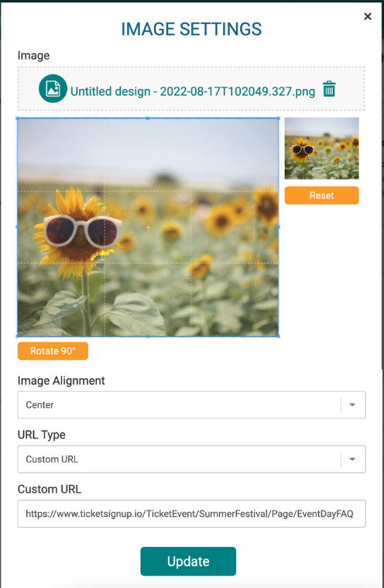Click the sunflower preview thumbnail
Screen dimensions: 384x588
tap(321, 149)
